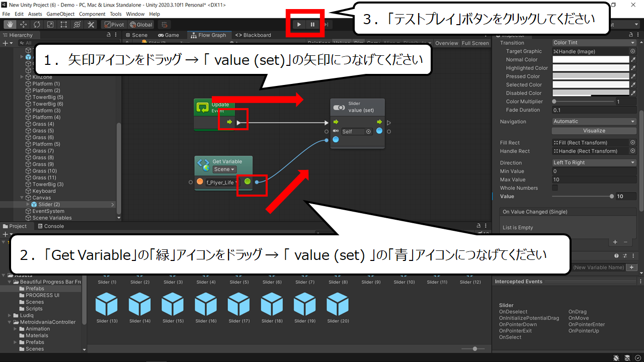Open the Transition dropdown
The width and height of the screenshot is (644, 362).
tap(595, 43)
